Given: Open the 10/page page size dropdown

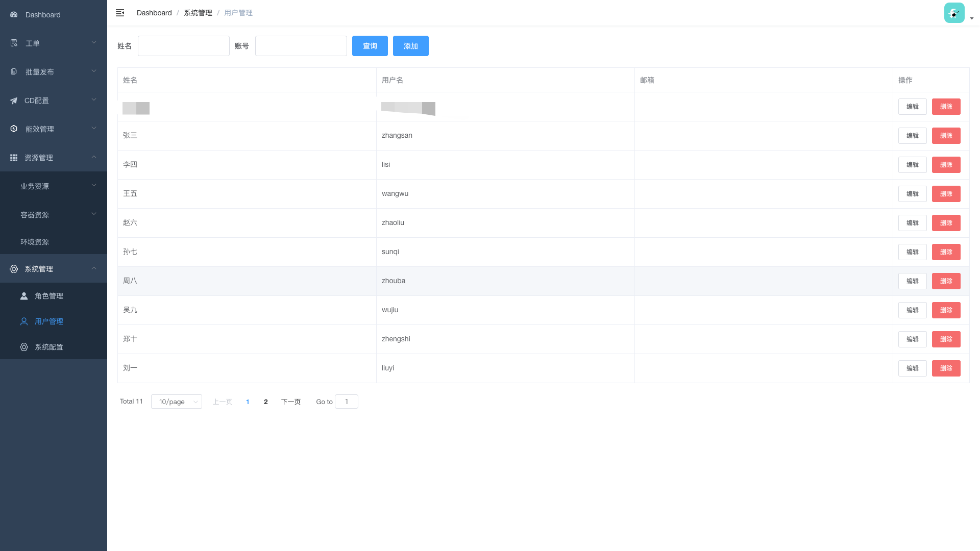Looking at the screenshot, I should (177, 402).
